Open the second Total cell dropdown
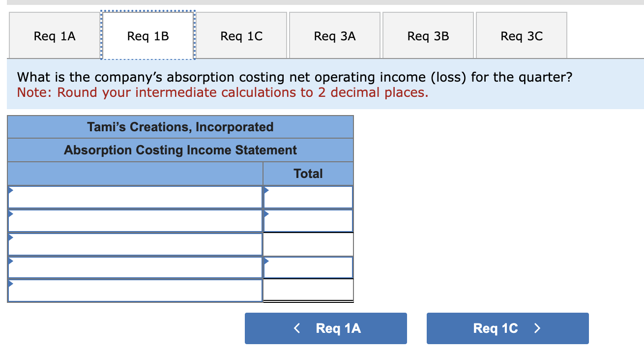This screenshot has width=644, height=353. (308, 220)
